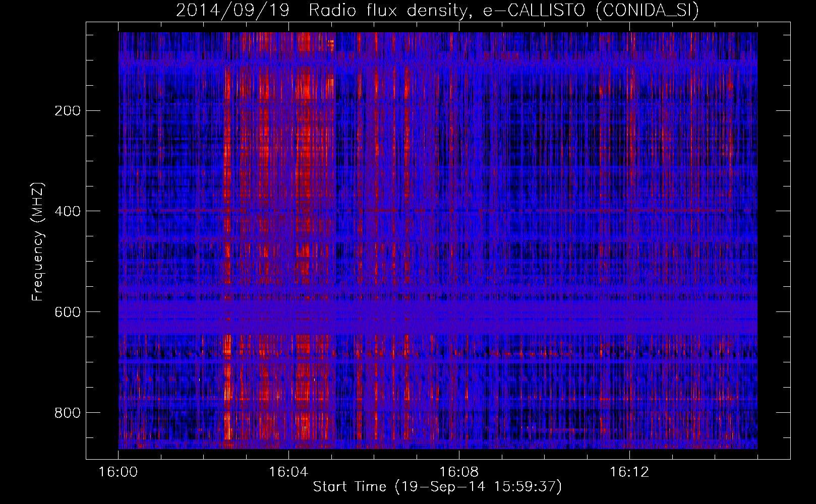Click the 600 frequency tick label

pyautogui.click(x=67, y=312)
